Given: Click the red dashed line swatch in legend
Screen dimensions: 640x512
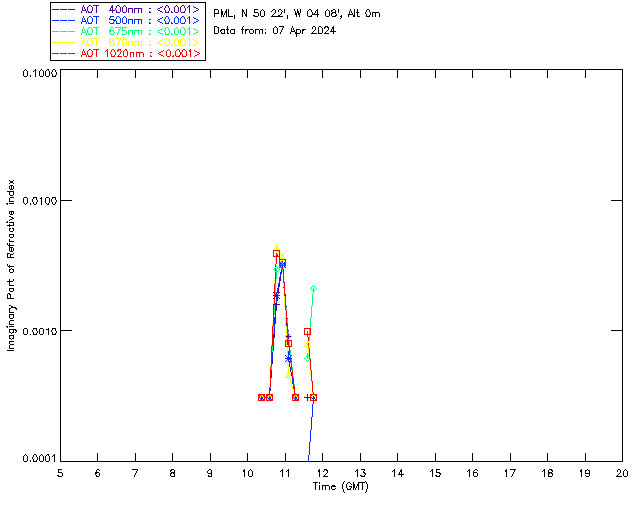Looking at the screenshot, I should (x=64, y=53).
